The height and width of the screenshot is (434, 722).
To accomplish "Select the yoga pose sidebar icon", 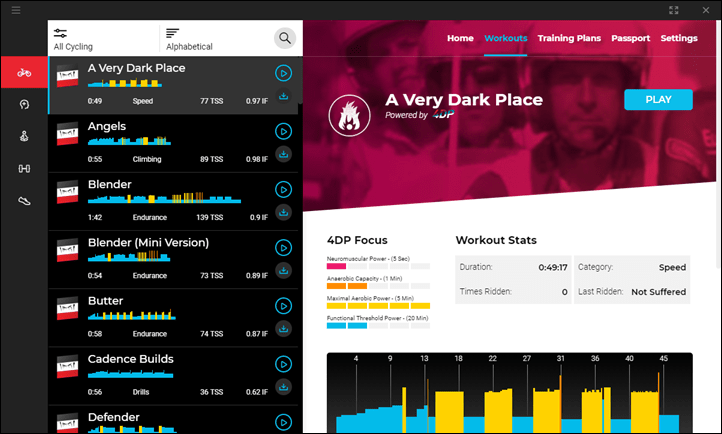I will coord(24,136).
